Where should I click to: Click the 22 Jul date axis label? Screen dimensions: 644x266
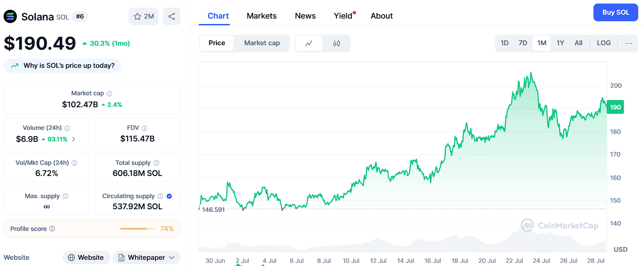pyautogui.click(x=515, y=261)
